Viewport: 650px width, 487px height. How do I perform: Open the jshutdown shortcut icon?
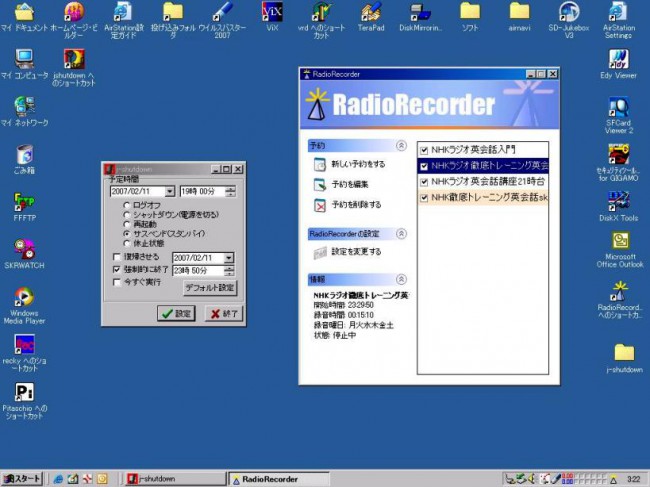pyautogui.click(x=74, y=59)
